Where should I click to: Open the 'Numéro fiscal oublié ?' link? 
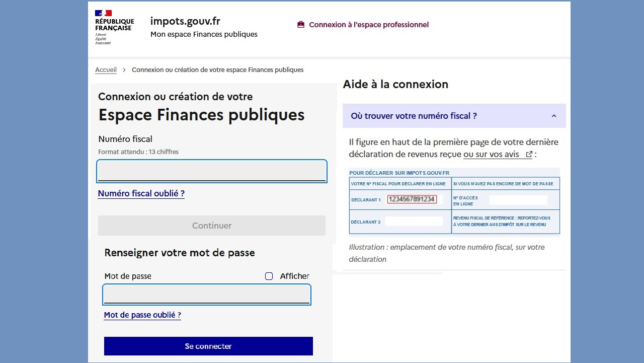pos(141,194)
